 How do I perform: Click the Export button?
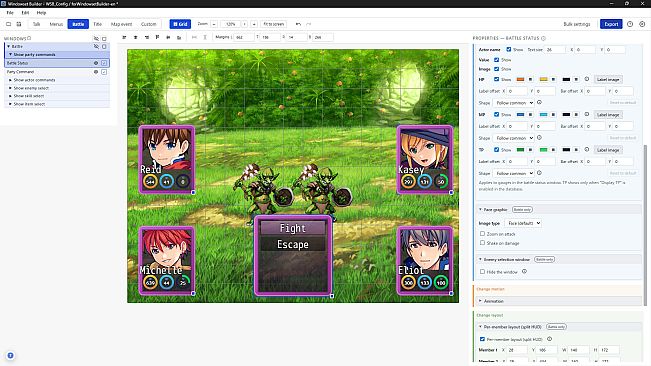tap(611, 24)
